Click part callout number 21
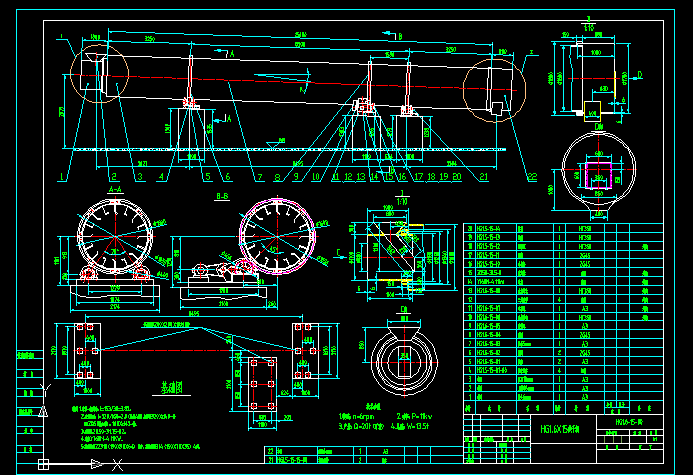This screenshot has height=475, width=693. point(484,177)
